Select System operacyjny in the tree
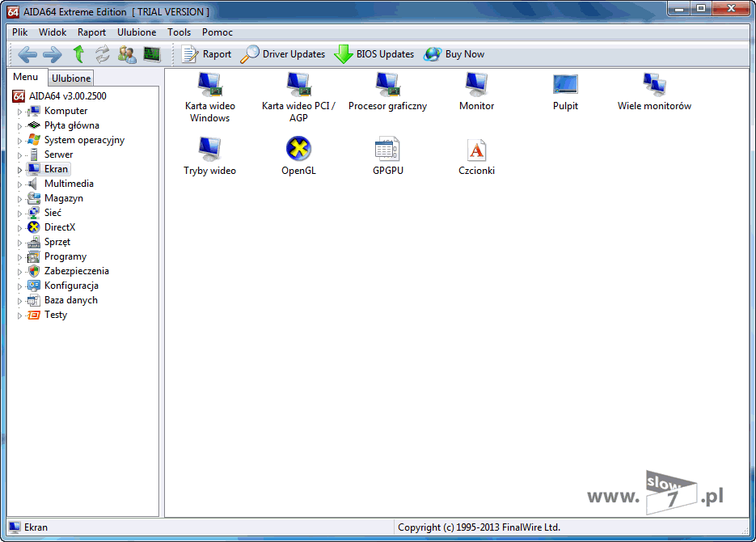 click(x=84, y=140)
